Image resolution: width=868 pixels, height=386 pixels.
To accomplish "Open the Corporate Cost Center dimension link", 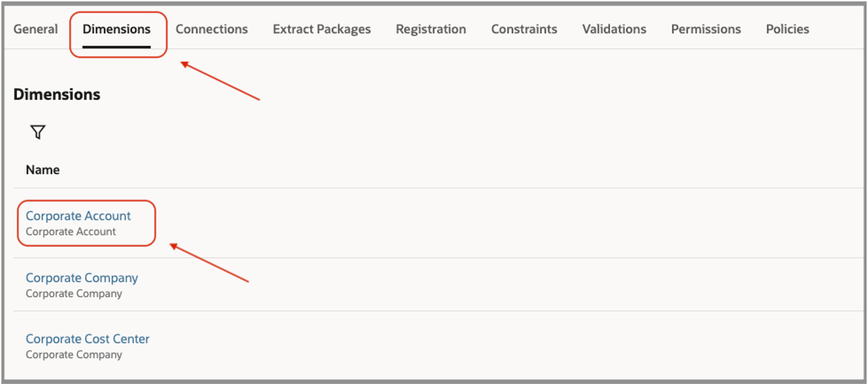I will [87, 339].
